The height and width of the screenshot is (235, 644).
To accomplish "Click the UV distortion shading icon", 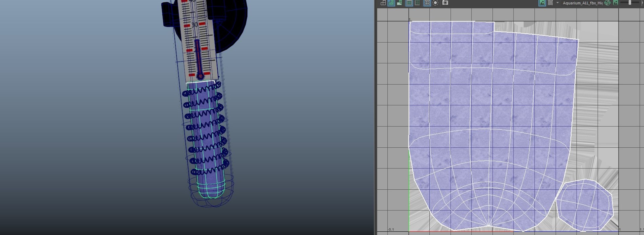I will pos(399,3).
